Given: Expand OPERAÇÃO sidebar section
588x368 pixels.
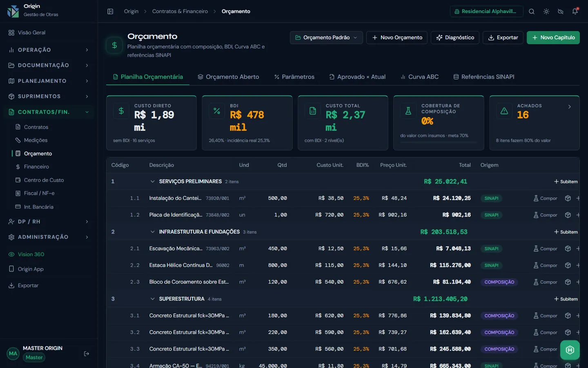Looking at the screenshot, I should click(x=49, y=50).
